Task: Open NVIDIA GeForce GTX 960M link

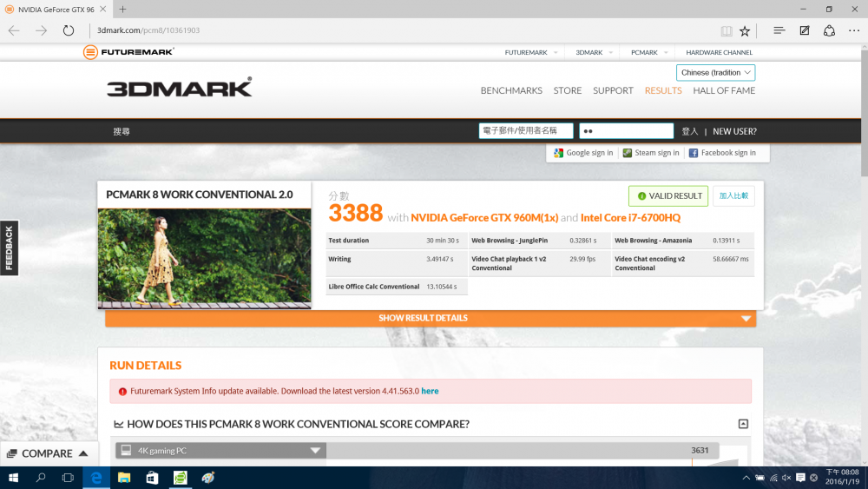Action: tap(484, 218)
